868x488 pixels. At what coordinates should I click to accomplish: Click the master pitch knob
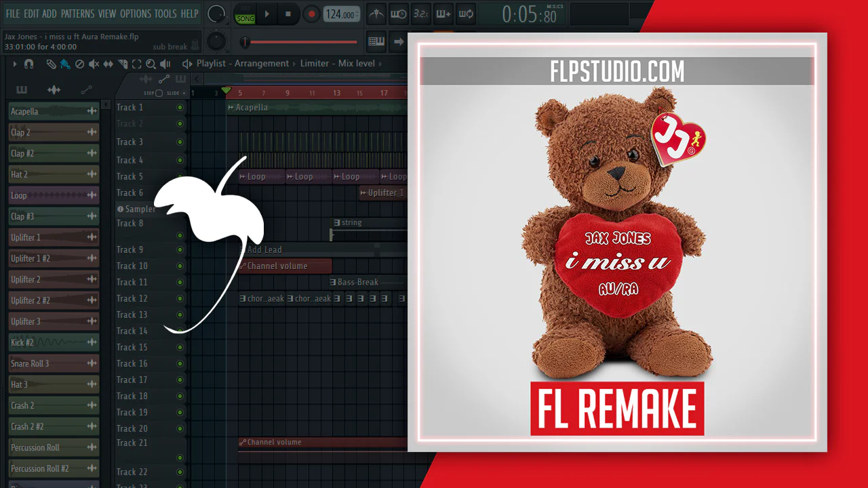[216, 41]
